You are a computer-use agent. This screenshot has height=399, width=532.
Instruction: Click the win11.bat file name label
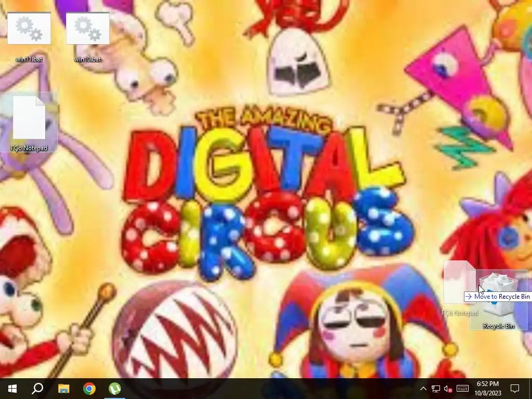pyautogui.click(x=29, y=59)
